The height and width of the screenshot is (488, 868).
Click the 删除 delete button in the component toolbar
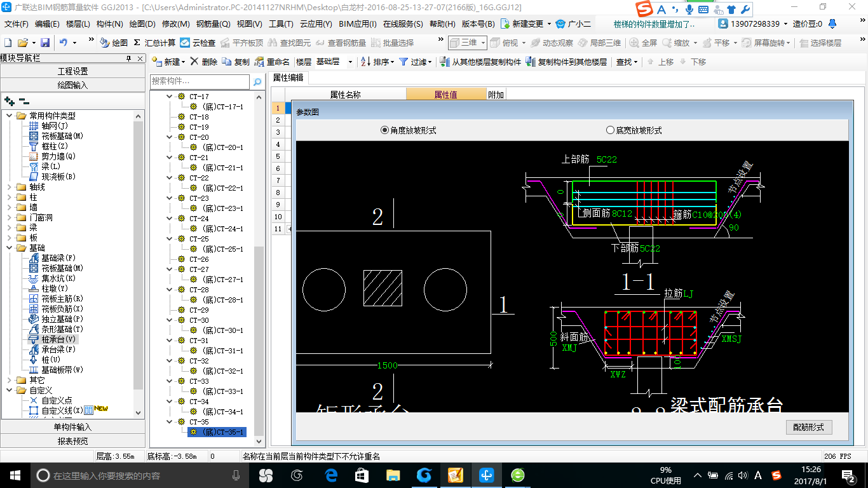[x=203, y=62]
